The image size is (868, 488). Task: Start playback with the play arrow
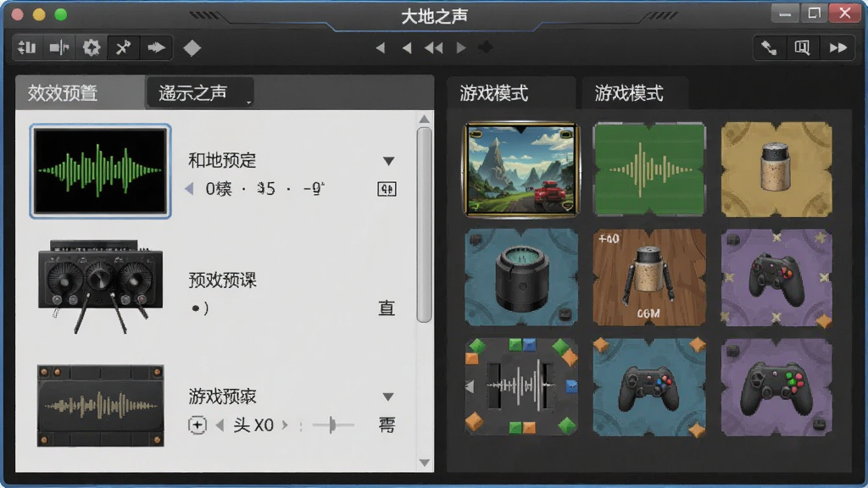460,48
